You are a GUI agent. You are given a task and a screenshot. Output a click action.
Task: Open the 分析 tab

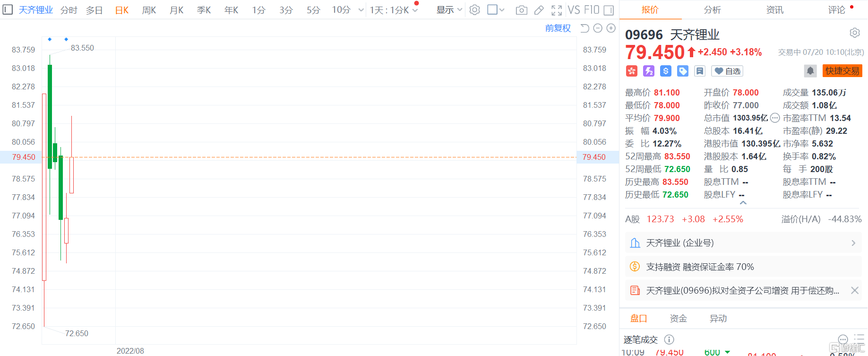tap(712, 10)
